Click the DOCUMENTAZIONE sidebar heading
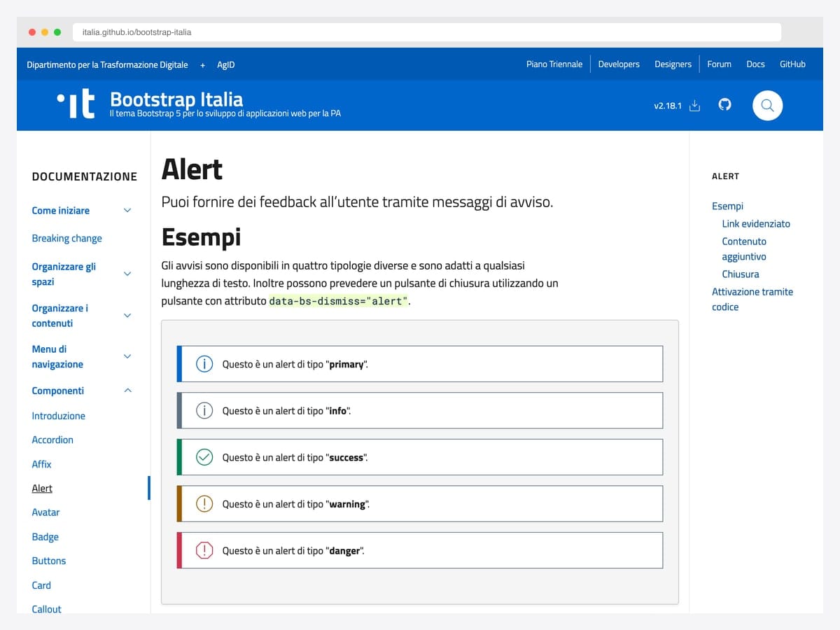 click(x=85, y=176)
